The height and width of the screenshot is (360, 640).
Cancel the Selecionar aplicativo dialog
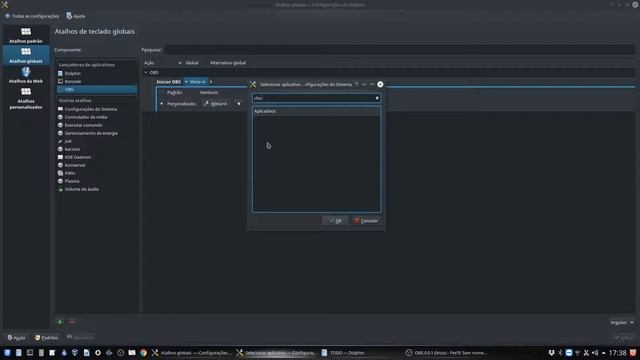pos(367,221)
